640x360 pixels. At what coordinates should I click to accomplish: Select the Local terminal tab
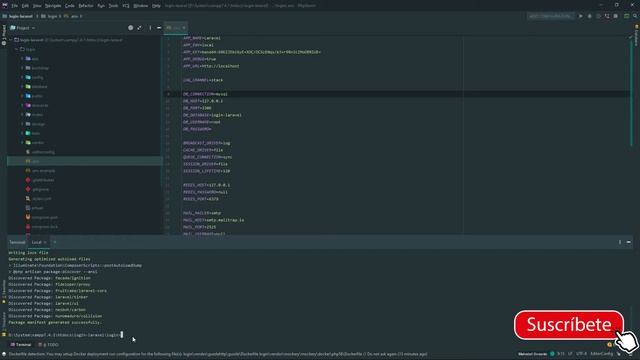(37, 242)
